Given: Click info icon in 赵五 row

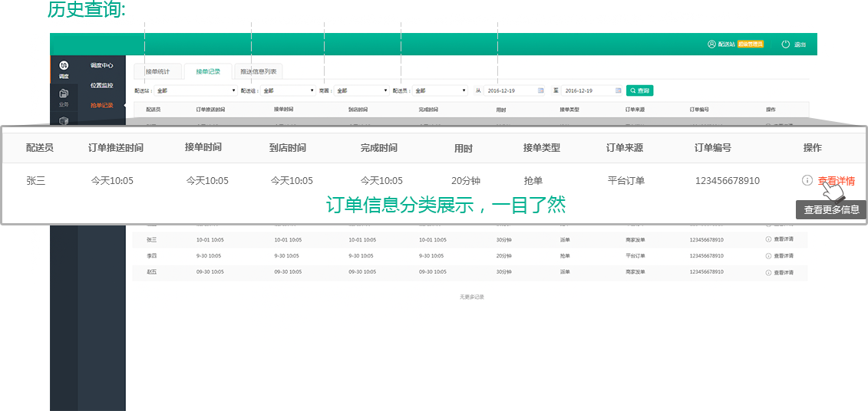Looking at the screenshot, I should pyautogui.click(x=768, y=272).
